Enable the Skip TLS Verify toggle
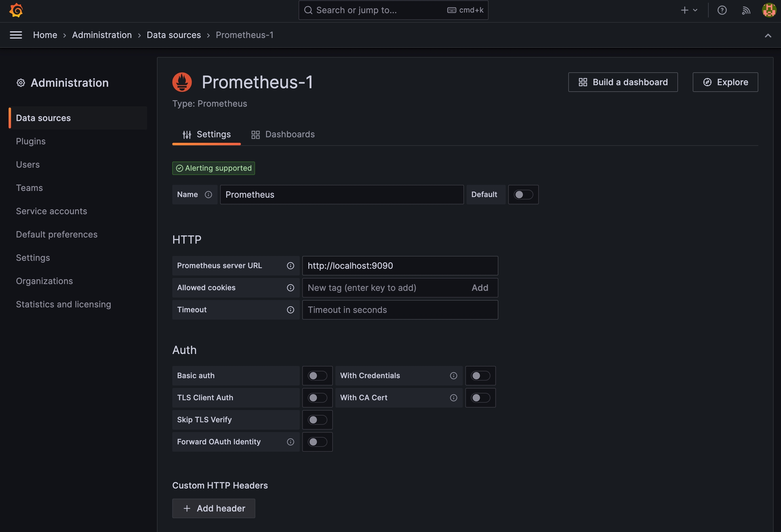Viewport: 781px width, 532px height. click(x=317, y=420)
